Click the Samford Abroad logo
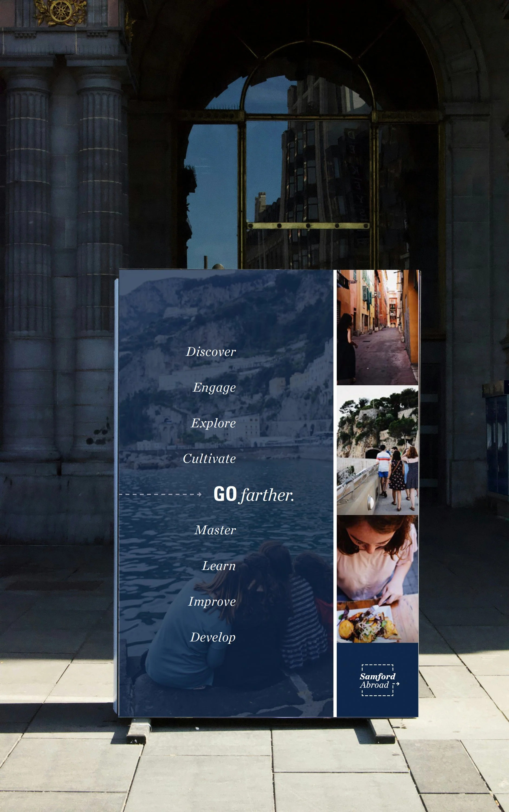The height and width of the screenshot is (812, 509). (x=380, y=680)
